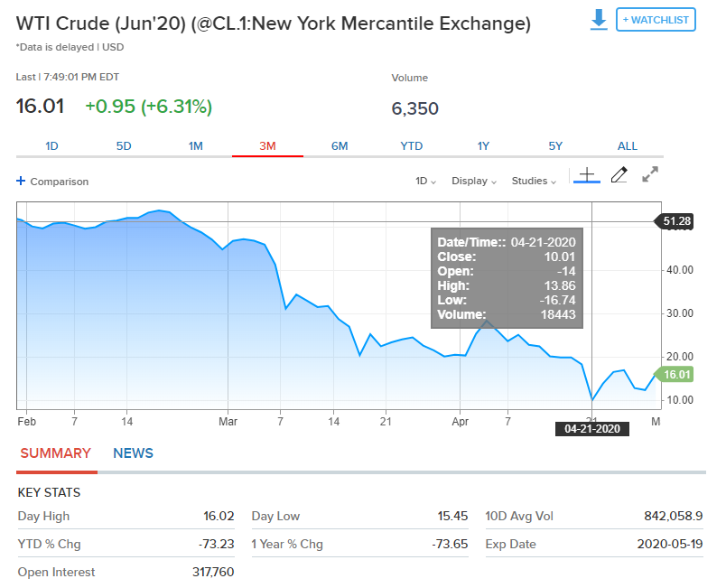Select the 1M time range
Screen dimensions: 726x588
(196, 146)
